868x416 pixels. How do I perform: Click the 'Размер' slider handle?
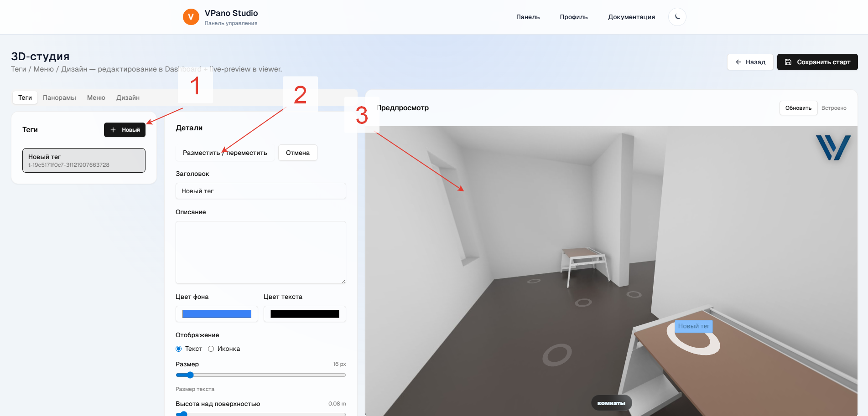click(x=190, y=375)
